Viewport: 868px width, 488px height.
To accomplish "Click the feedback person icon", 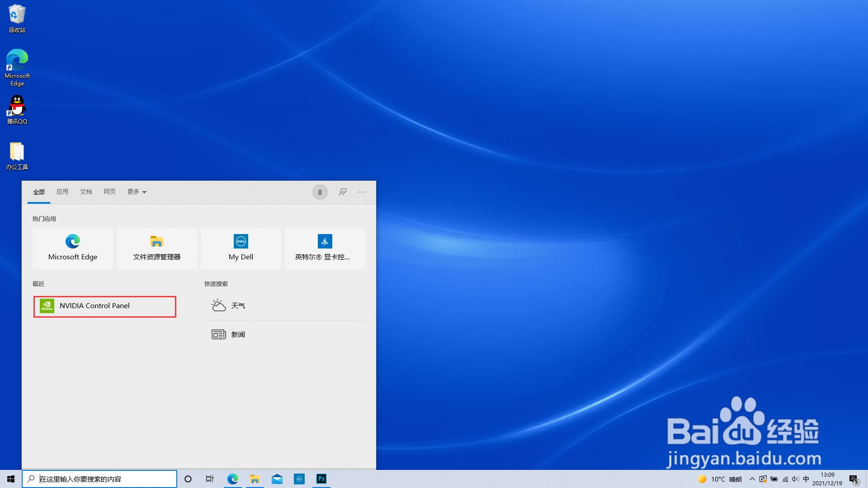I will [343, 192].
